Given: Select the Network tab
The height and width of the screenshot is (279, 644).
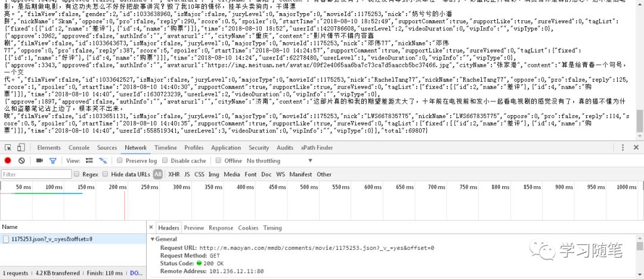Looking at the screenshot, I should tap(135, 147).
